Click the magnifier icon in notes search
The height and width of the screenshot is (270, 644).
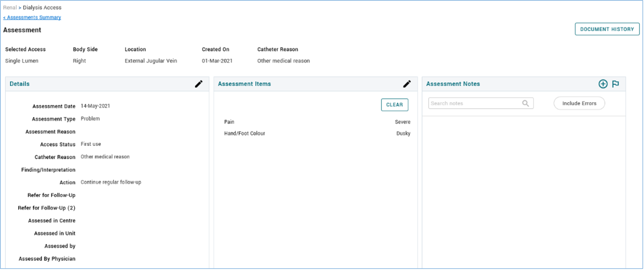(525, 103)
